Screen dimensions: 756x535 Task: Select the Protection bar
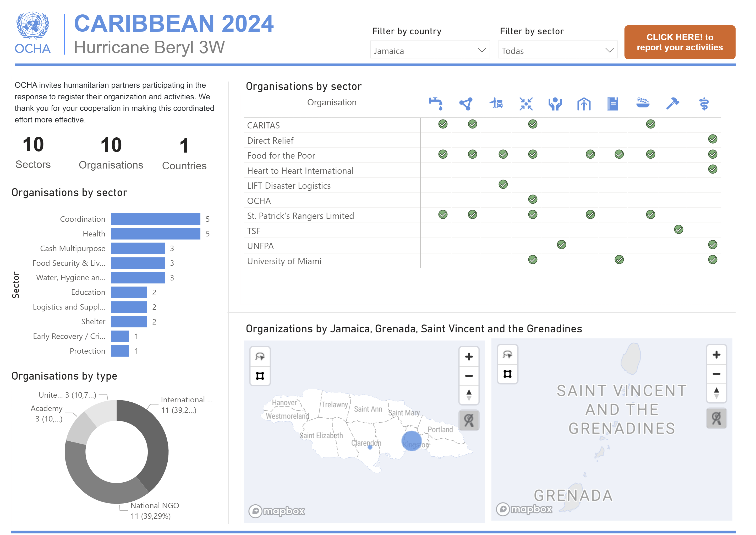click(x=120, y=351)
